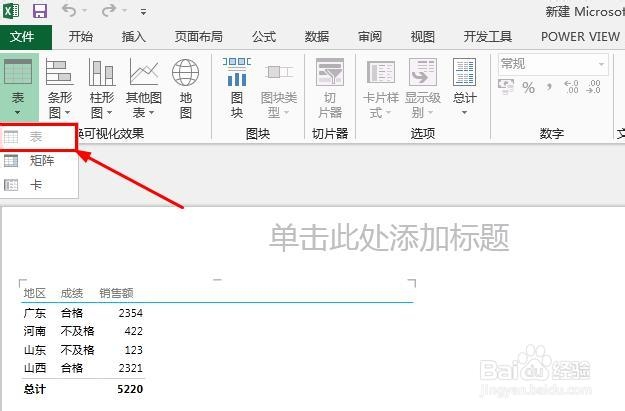Image resolution: width=625 pixels, height=411 pixels.
Task: Open the 卡片样式 card style dropdown
Action: click(x=380, y=88)
